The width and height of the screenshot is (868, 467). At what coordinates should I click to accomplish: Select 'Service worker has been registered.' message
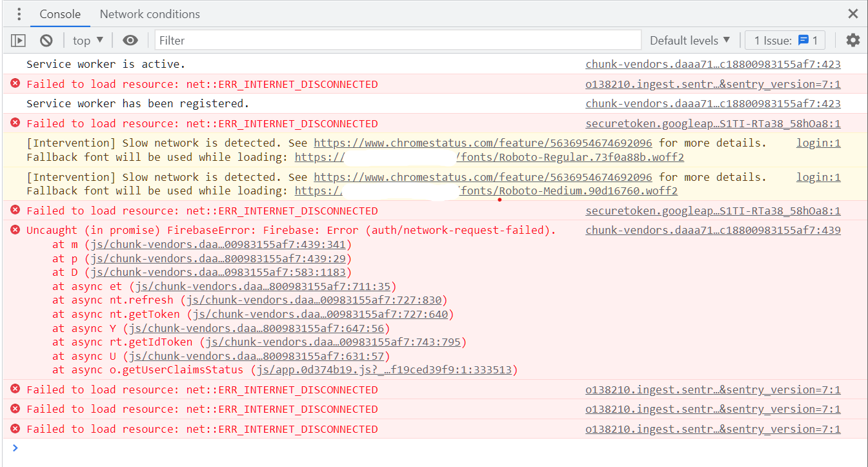[x=137, y=103]
